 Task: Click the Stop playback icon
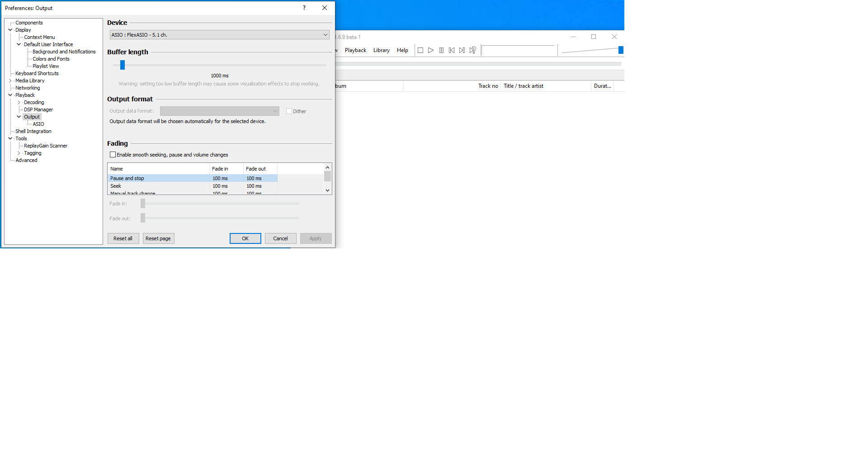420,50
